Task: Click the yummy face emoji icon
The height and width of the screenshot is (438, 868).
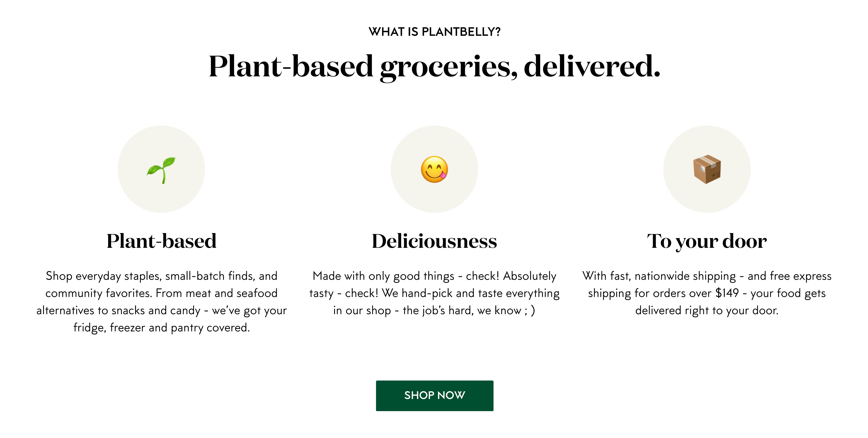Action: tap(434, 169)
